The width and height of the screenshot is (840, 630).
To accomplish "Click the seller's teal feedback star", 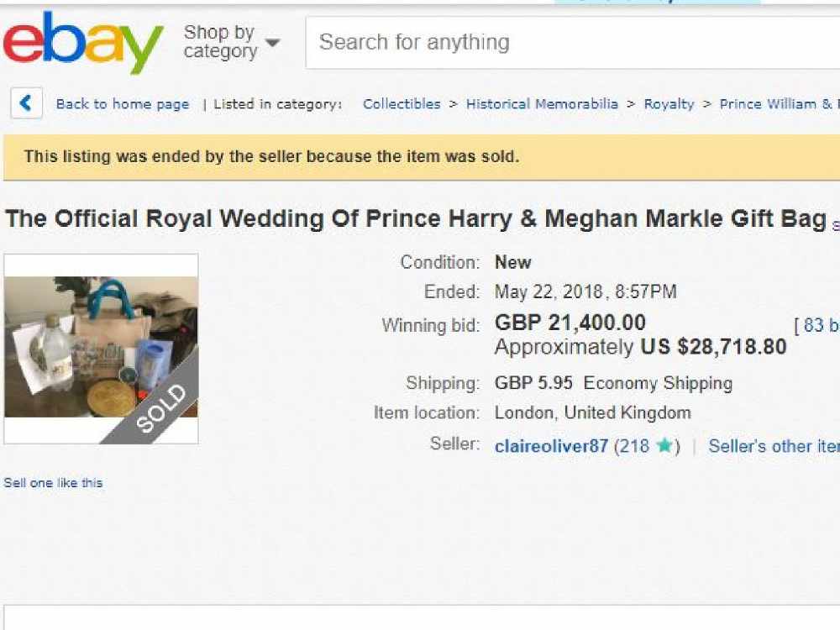I will pyautogui.click(x=664, y=445).
